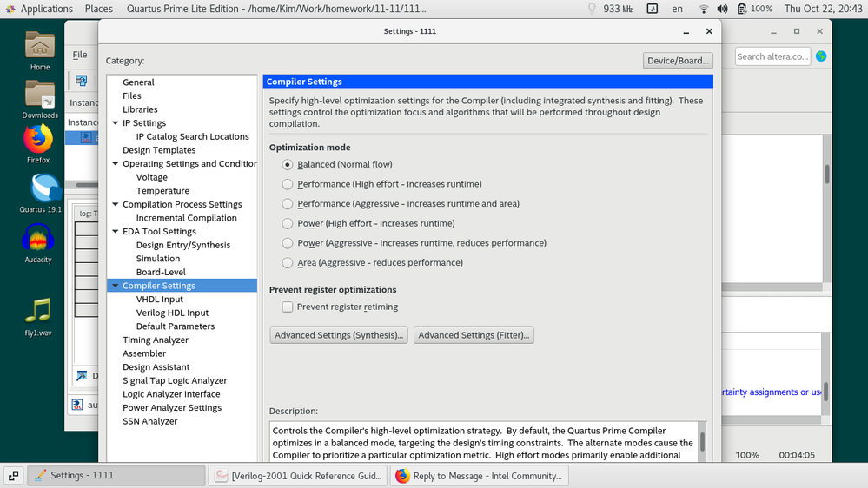This screenshot has height=488, width=868.
Task: Open the File menu in Quartus
Action: 80,54
